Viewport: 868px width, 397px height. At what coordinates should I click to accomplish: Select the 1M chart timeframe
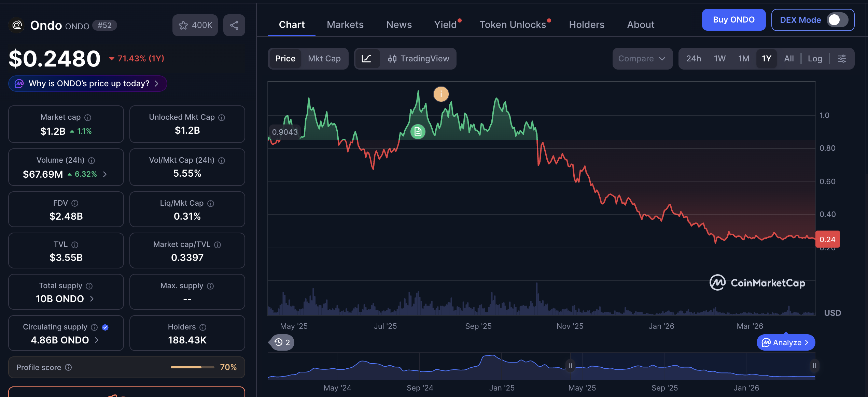(744, 58)
